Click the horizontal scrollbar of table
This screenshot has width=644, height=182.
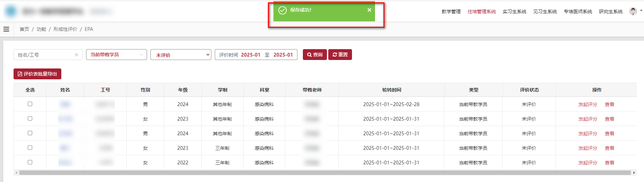coord(325,173)
